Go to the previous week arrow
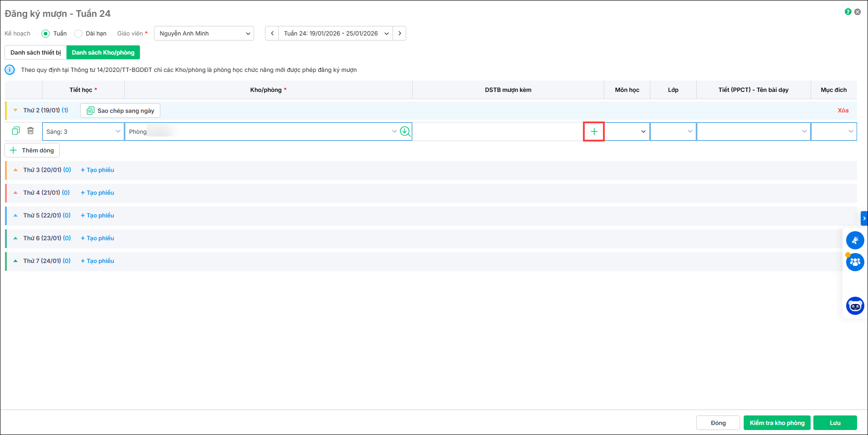The height and width of the screenshot is (435, 868). [272, 33]
